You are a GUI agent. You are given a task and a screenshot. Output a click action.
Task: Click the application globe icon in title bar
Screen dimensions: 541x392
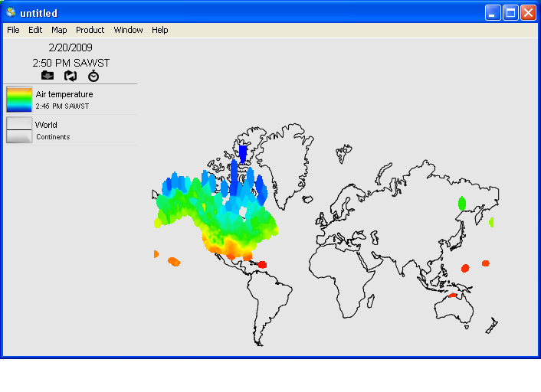click(11, 12)
